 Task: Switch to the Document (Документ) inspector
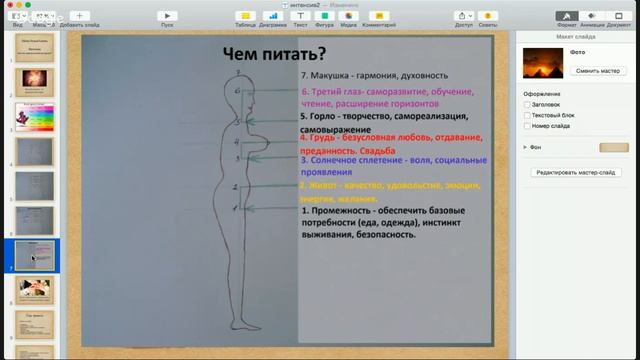pos(619,16)
